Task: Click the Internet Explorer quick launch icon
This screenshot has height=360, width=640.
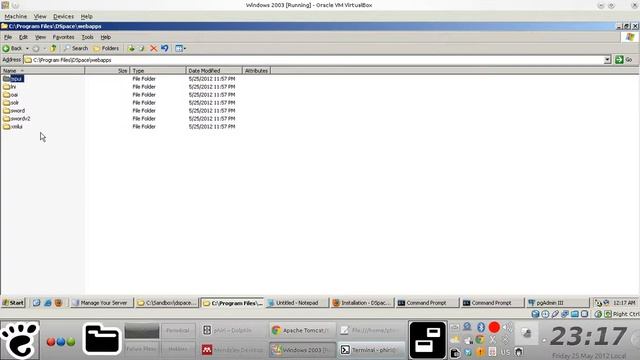Action: [47, 303]
